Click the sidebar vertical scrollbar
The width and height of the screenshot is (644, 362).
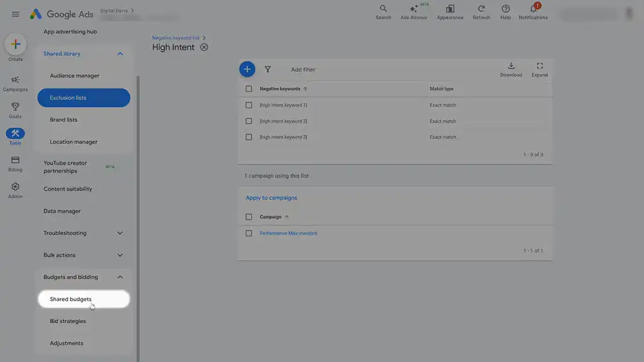click(x=138, y=217)
